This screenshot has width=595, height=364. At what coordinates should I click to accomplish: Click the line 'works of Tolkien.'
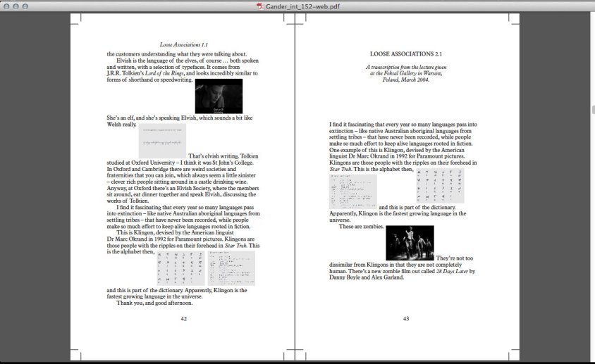tap(128, 201)
